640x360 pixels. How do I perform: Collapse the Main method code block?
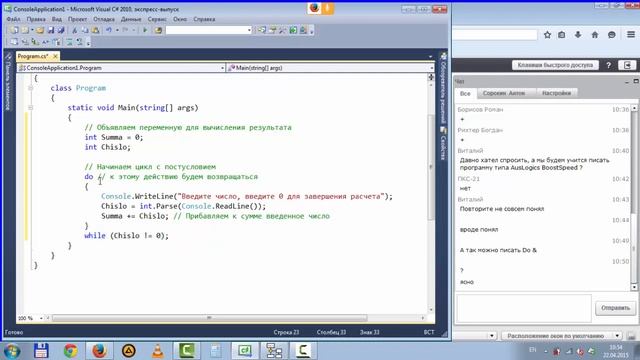click(x=31, y=108)
